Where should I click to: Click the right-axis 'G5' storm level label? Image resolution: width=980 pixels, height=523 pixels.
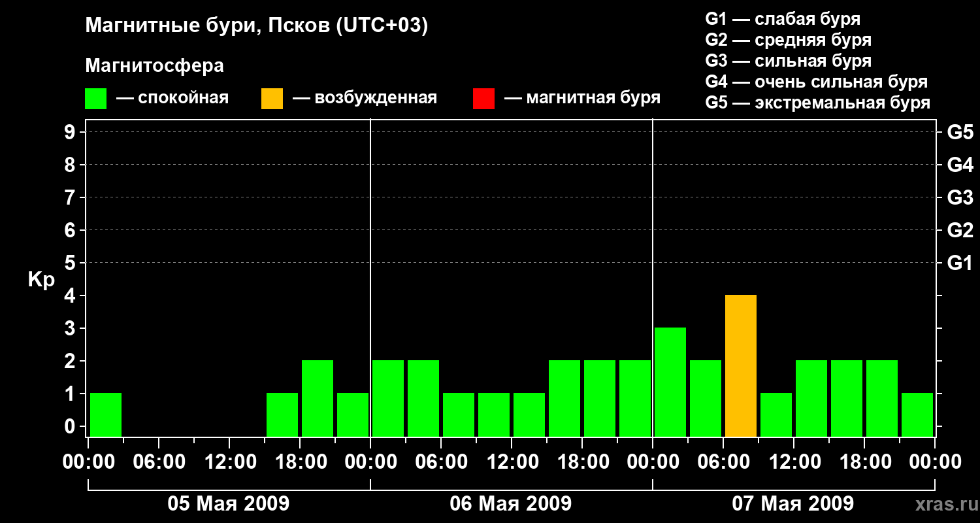click(x=960, y=132)
